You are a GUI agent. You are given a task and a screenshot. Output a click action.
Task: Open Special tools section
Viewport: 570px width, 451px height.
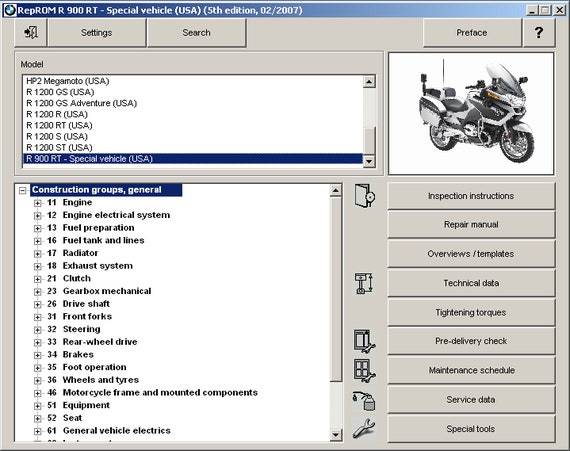[x=471, y=429]
